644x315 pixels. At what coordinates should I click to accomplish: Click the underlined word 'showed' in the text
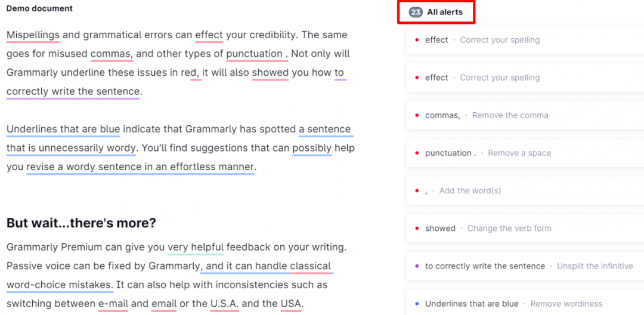(x=270, y=73)
